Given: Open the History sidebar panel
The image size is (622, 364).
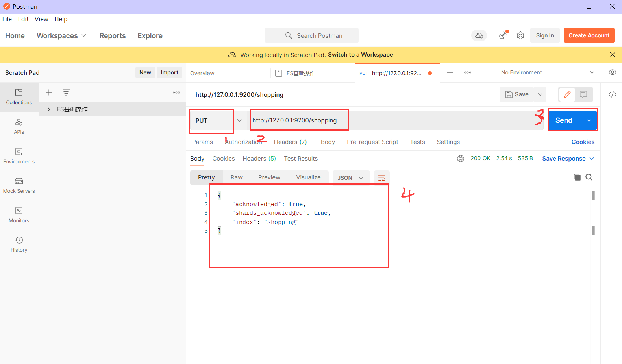Looking at the screenshot, I should [x=19, y=245].
